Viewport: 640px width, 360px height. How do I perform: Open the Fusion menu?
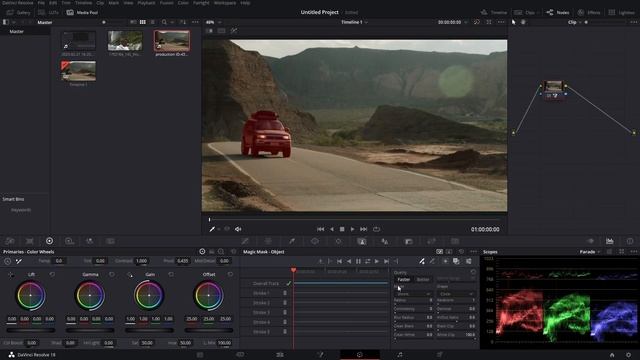167,3
